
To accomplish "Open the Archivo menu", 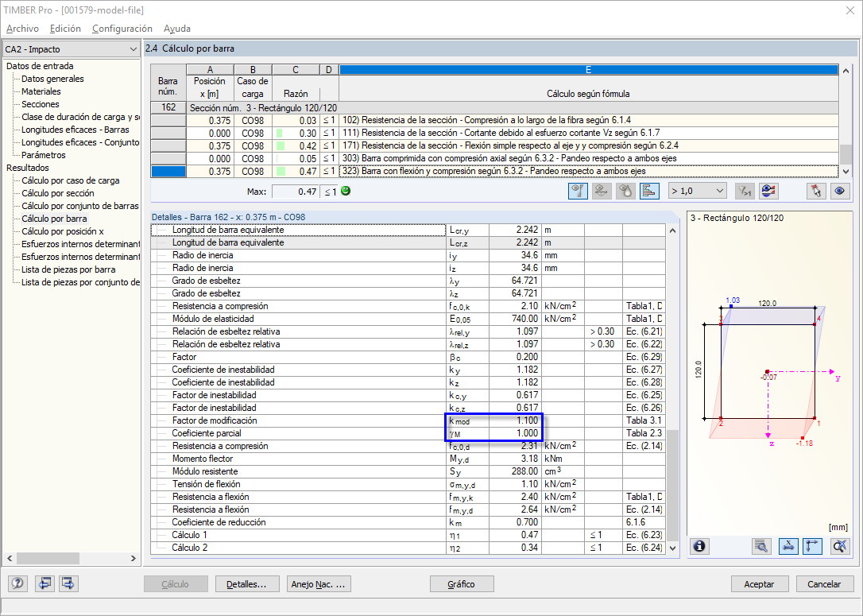I will [x=22, y=29].
